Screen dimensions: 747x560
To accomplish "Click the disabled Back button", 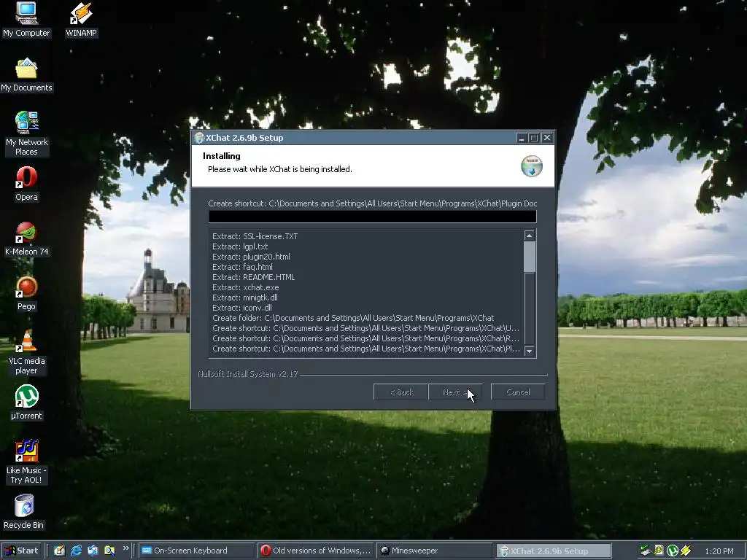I will (x=400, y=392).
